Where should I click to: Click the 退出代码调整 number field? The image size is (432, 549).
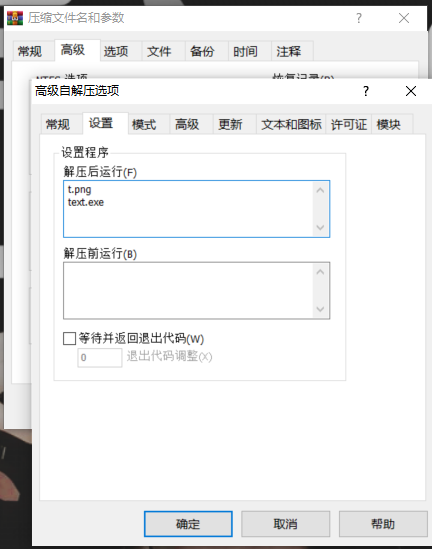[x=100, y=357]
